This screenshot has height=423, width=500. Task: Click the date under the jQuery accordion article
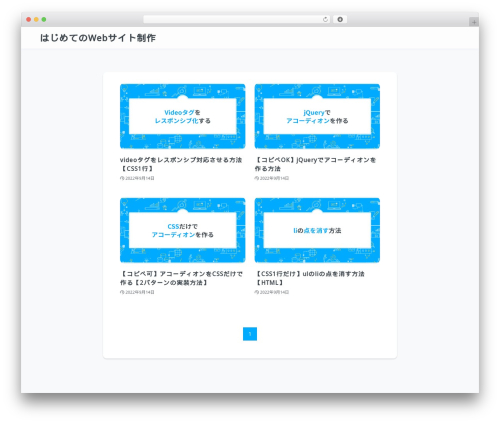tap(272, 178)
